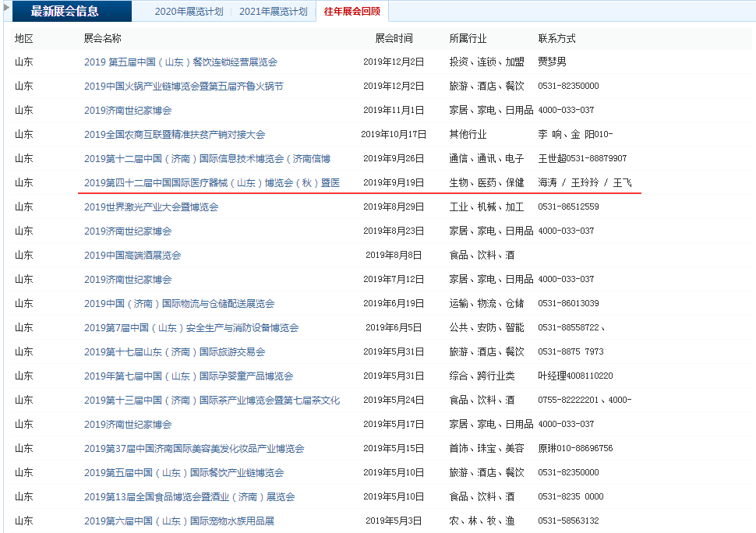The height and width of the screenshot is (533, 756).
Task: Open 2019第十七届山东（济南）国际旅游交易会 link
Action: pyautogui.click(x=174, y=352)
